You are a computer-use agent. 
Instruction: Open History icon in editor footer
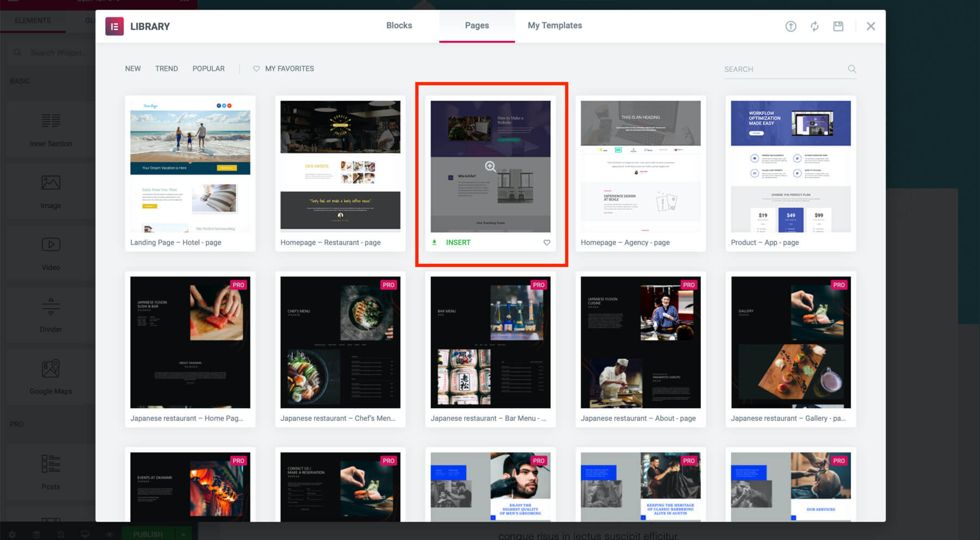click(61, 535)
